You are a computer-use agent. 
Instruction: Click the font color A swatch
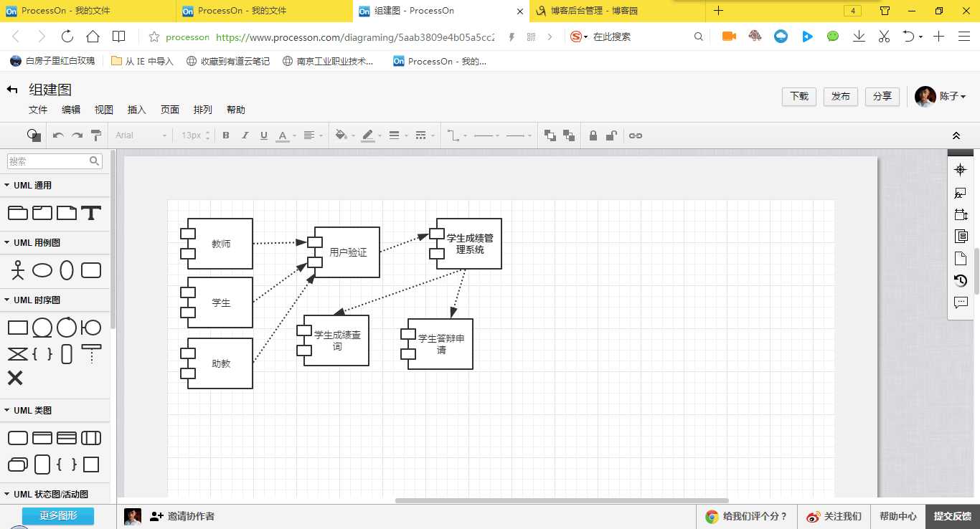pyautogui.click(x=282, y=135)
